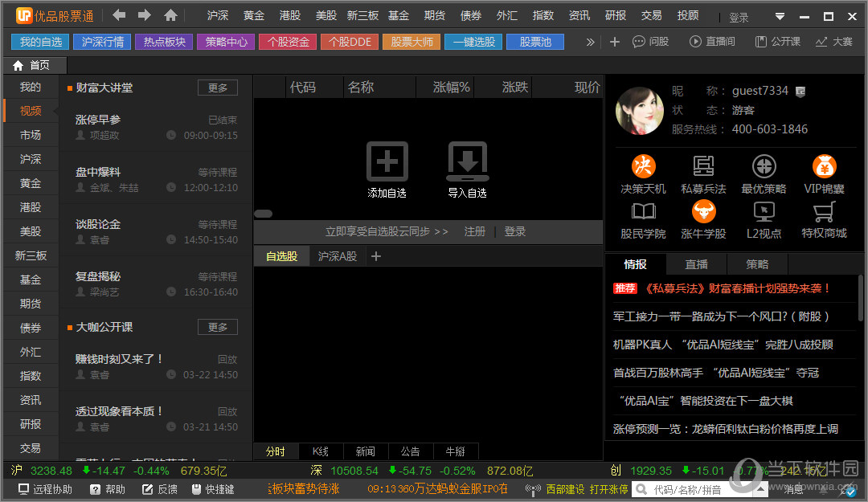Viewport: 868px width, 502px height.
Task: Open 远程协助 in status bar
Action: pyautogui.click(x=45, y=489)
